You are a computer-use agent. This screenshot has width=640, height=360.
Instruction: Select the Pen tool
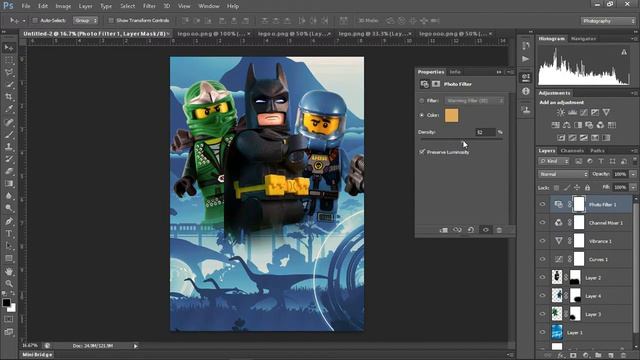click(9, 221)
